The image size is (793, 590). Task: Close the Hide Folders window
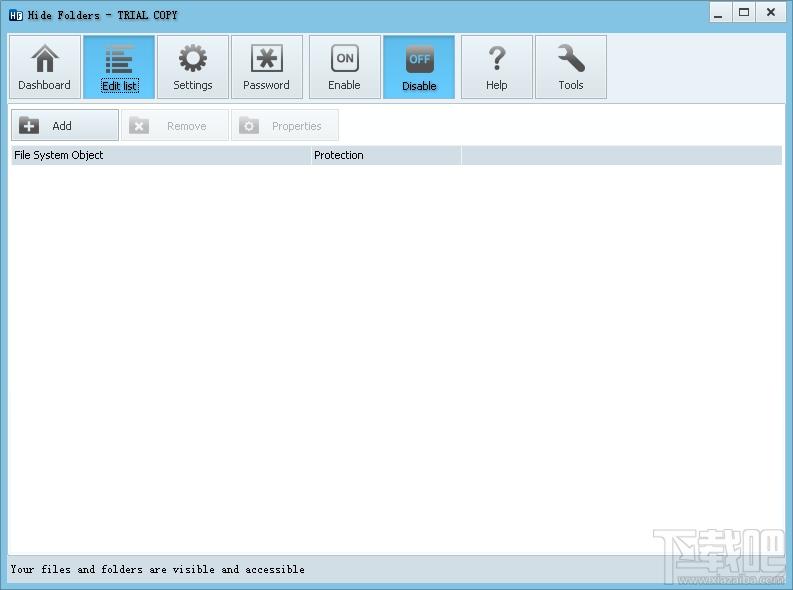771,13
